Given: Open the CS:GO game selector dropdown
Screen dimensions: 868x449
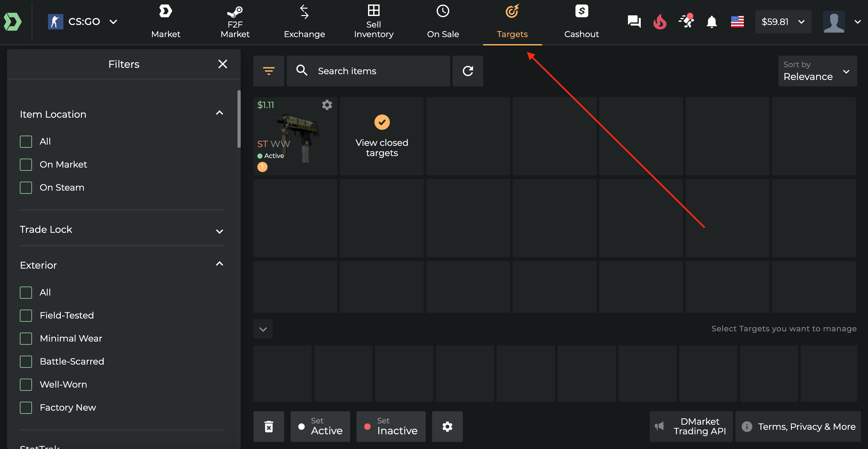Looking at the screenshot, I should coord(83,22).
